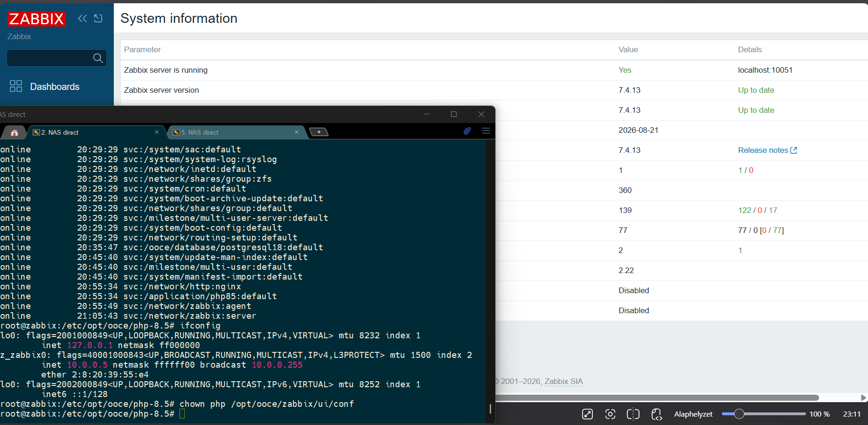Click the 'System information' page heading
Image resolution: width=868 pixels, height=425 pixels.
(179, 18)
